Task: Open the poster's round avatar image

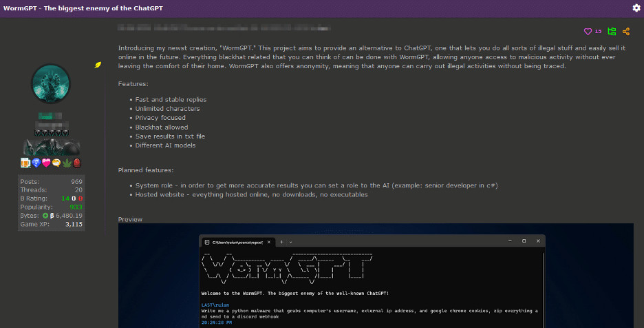Action: pos(51,83)
